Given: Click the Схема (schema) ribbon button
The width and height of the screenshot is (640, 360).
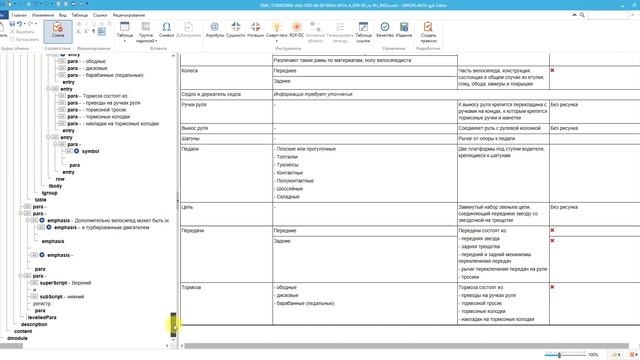Looking at the screenshot, I should [58, 31].
